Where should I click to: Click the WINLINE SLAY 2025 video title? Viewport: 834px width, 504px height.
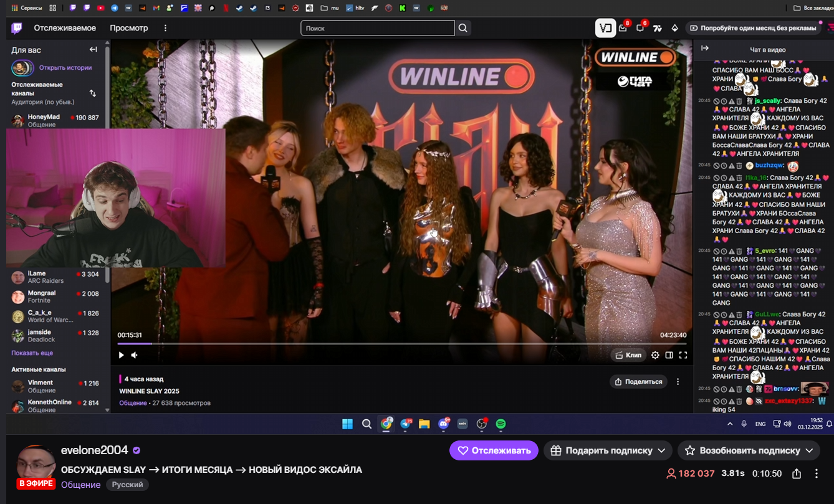point(149,391)
